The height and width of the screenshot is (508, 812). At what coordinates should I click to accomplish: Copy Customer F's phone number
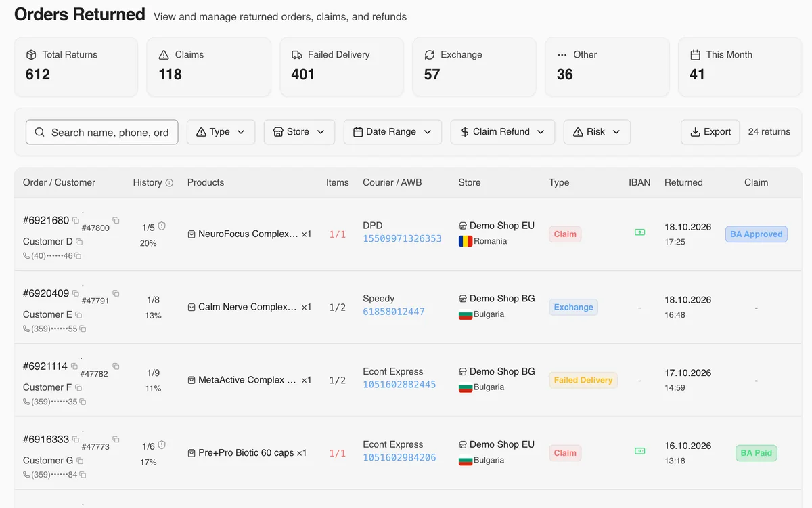click(x=83, y=402)
